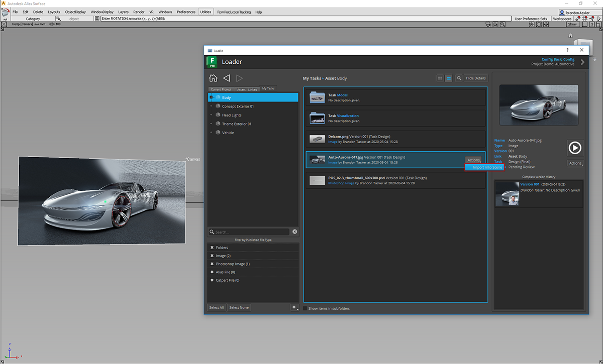Play the Auto-Aurora-047 preview

575,148
